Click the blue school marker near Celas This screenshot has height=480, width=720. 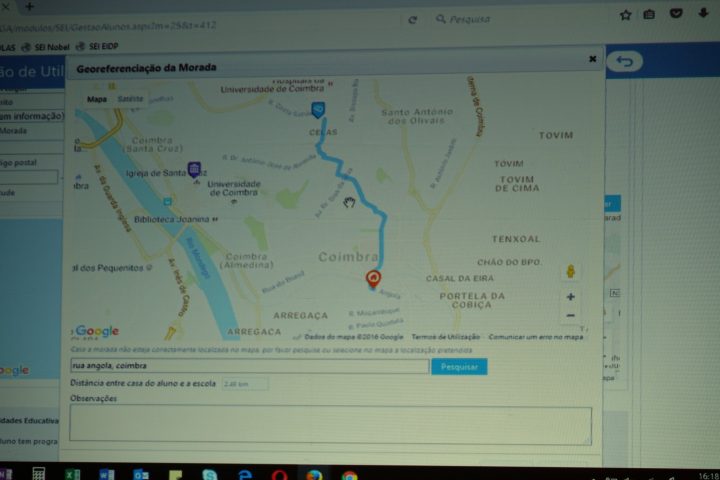[318, 110]
